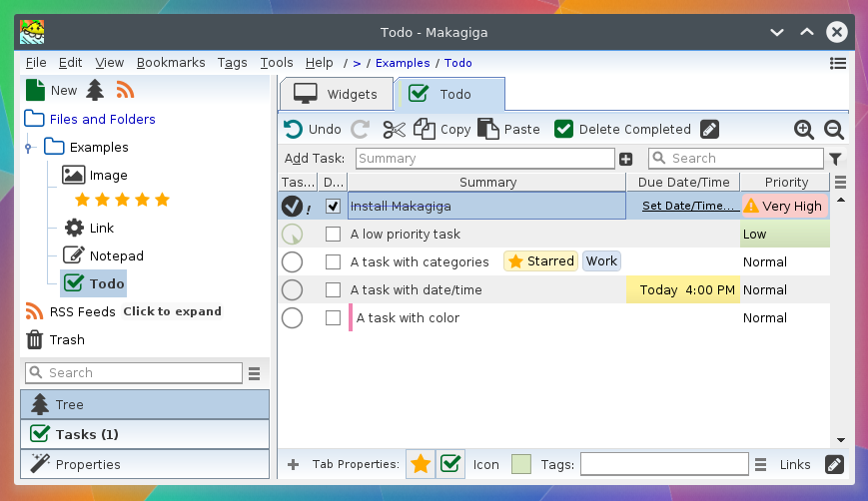Uncheck the Install Makagiga done checkbox
868x501 pixels.
click(x=333, y=206)
